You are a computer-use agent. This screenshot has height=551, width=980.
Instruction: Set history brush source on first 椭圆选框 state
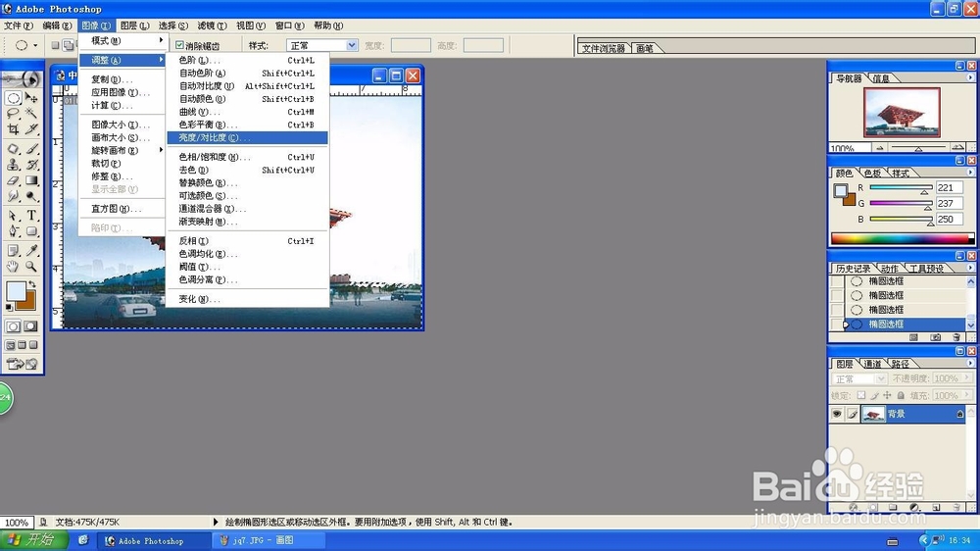837,281
